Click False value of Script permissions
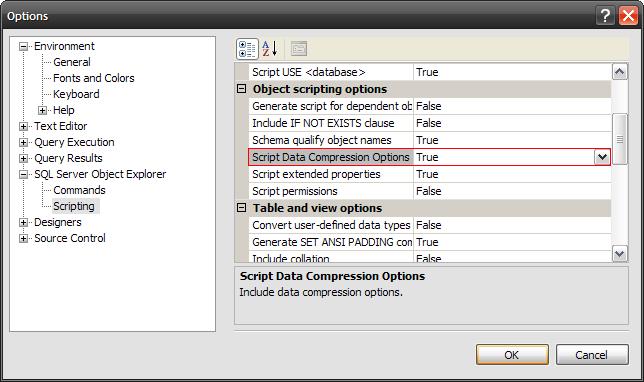 pyautogui.click(x=428, y=191)
